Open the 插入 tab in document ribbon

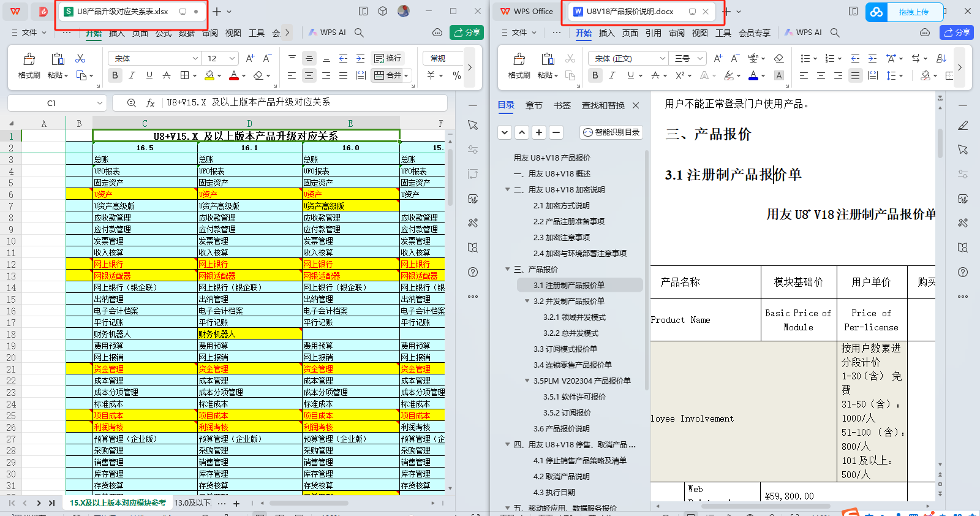coord(606,33)
